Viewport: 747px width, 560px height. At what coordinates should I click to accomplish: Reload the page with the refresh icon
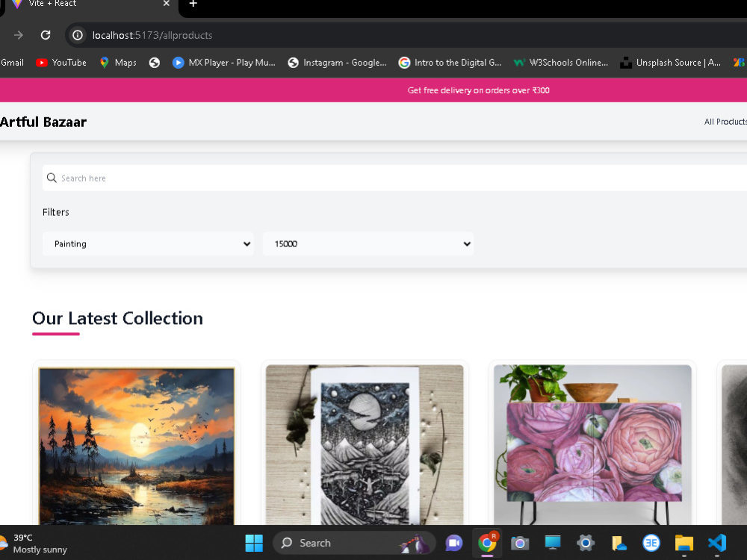click(46, 35)
